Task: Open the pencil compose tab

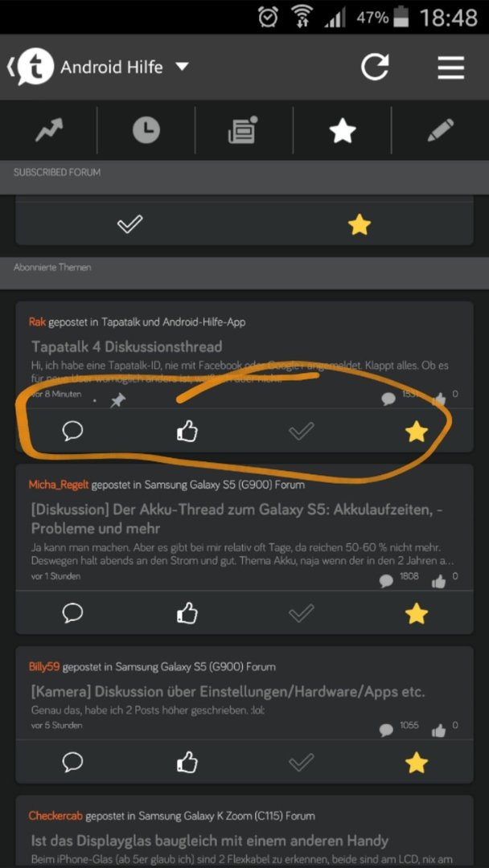Action: [440, 130]
